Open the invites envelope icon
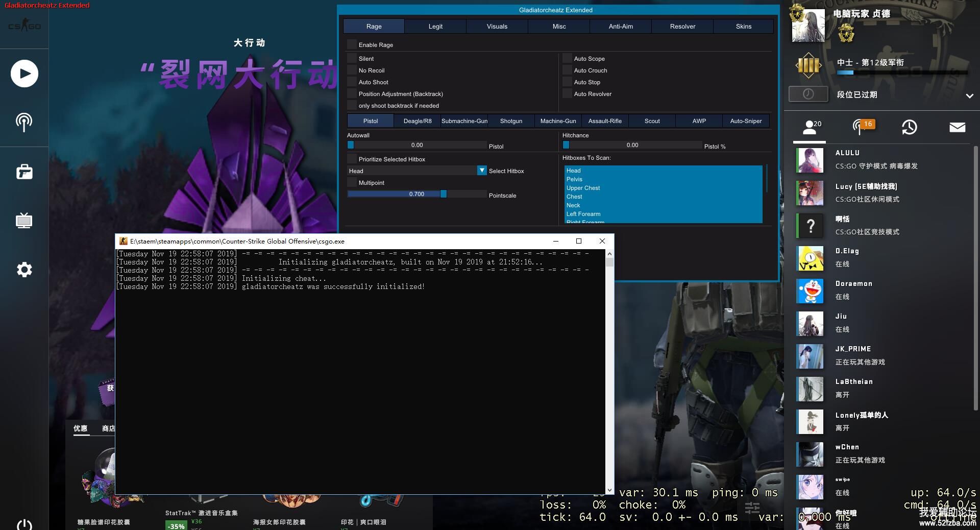Viewport: 980px width, 530px height. [x=957, y=127]
